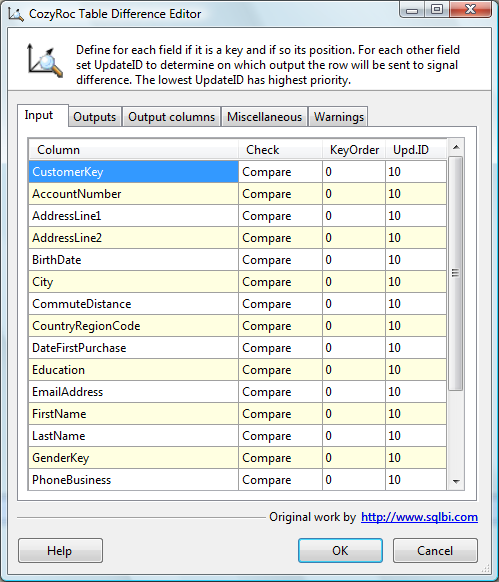The height and width of the screenshot is (582, 499).
Task: Close the Table Difference Editor window
Action: click(471, 10)
